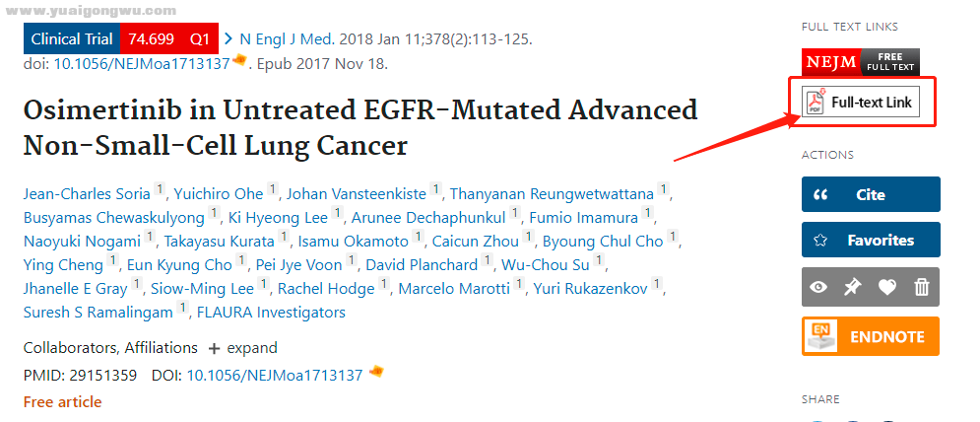The width and height of the screenshot is (980, 422).
Task: Click the author name Suresh S Ramalingam
Action: pyautogui.click(x=98, y=312)
